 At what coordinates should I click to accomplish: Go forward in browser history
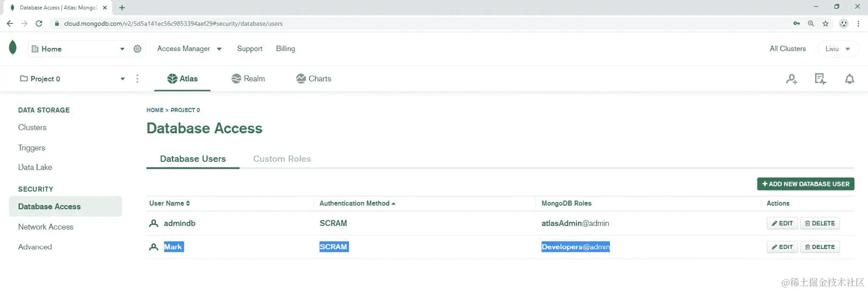[24, 23]
